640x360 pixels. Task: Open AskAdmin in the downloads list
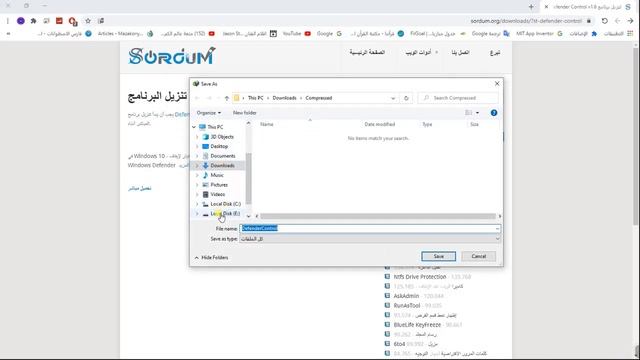pos(406,296)
